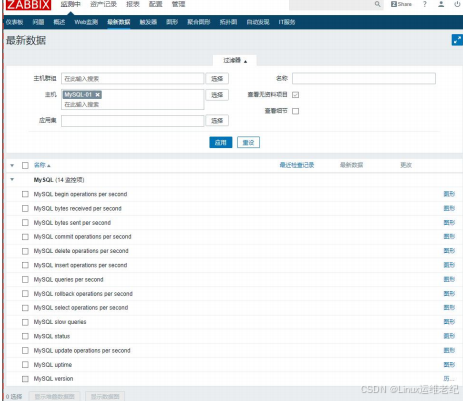This screenshot has width=463, height=401.
Task: Check MySQL delete operations per second
Action: click(x=25, y=251)
